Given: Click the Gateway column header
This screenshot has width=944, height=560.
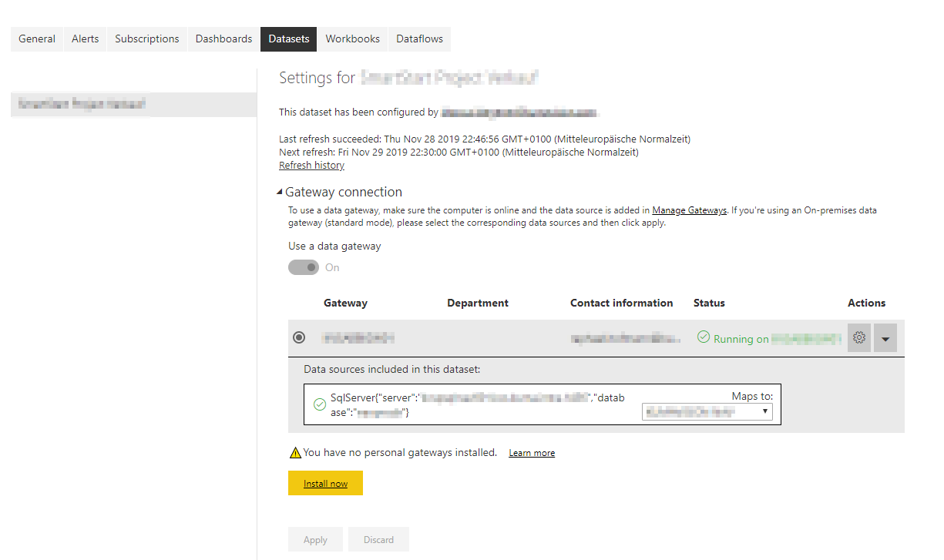Looking at the screenshot, I should tap(345, 303).
